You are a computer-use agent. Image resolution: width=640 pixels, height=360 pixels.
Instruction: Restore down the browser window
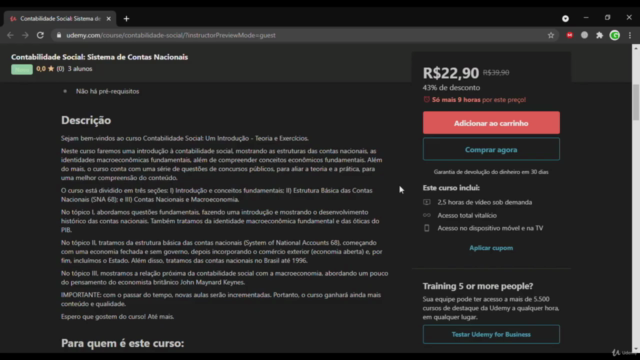[x=607, y=18]
